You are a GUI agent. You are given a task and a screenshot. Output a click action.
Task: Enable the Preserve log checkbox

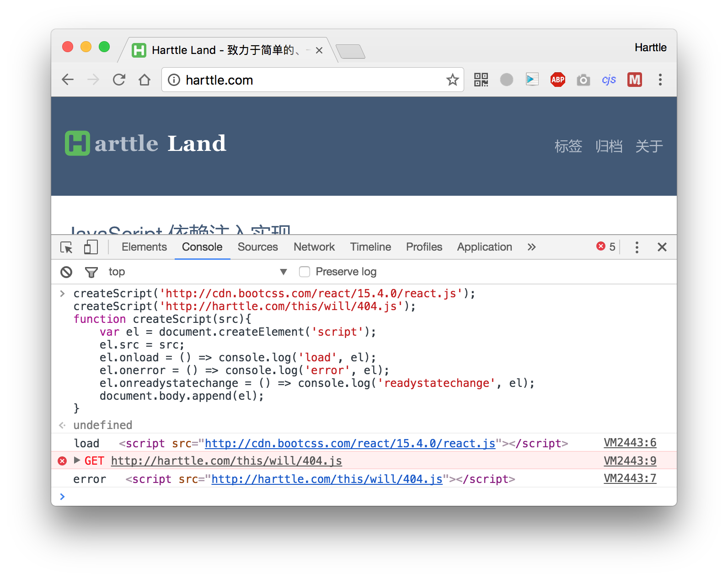tap(305, 272)
